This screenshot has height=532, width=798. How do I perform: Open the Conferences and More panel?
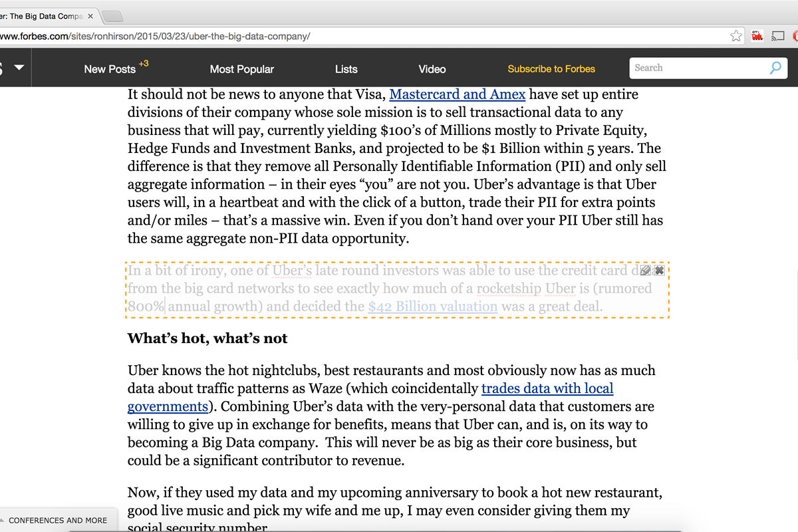click(x=58, y=521)
